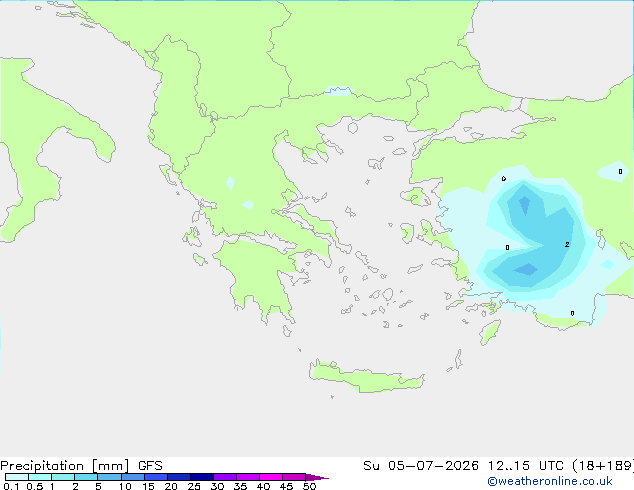The height and width of the screenshot is (490, 634).
Task: Click the 0.5–1 mm legend color box
Action: point(40,477)
